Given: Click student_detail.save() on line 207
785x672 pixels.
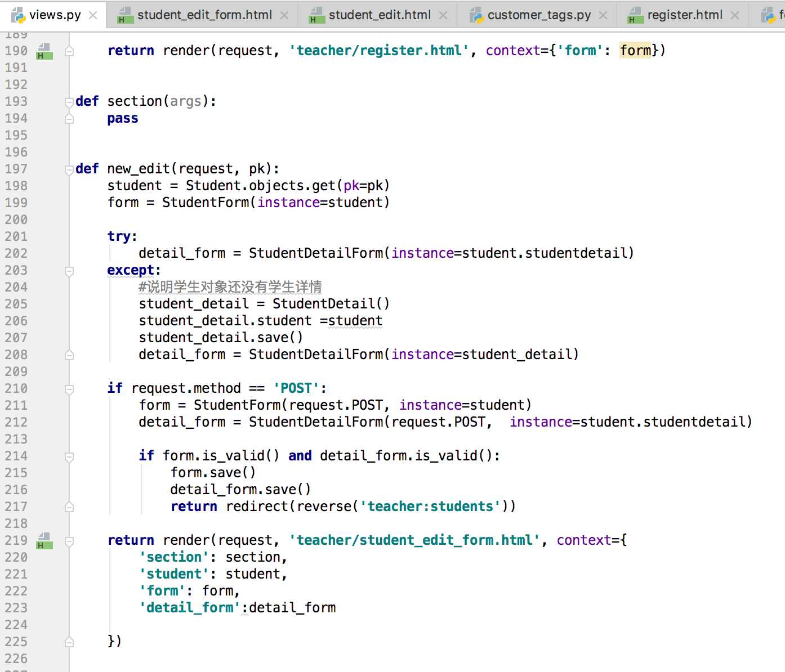Looking at the screenshot, I should coord(221,338).
